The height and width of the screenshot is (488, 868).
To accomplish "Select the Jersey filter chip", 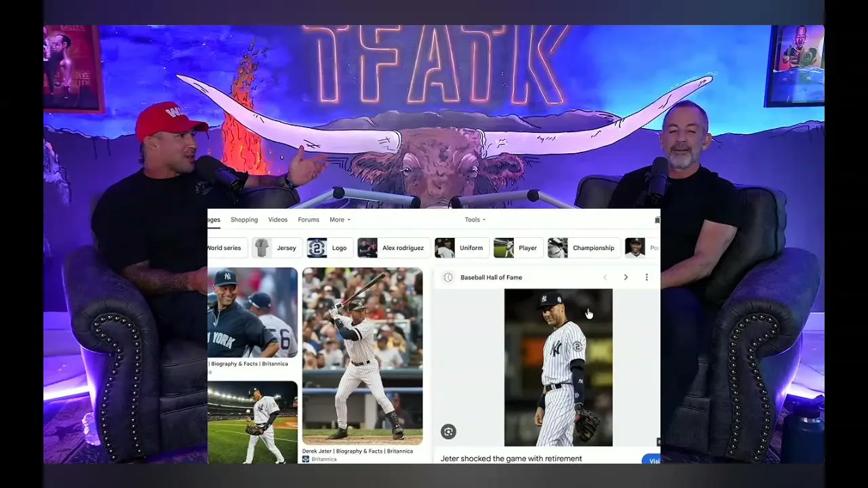I will [276, 248].
